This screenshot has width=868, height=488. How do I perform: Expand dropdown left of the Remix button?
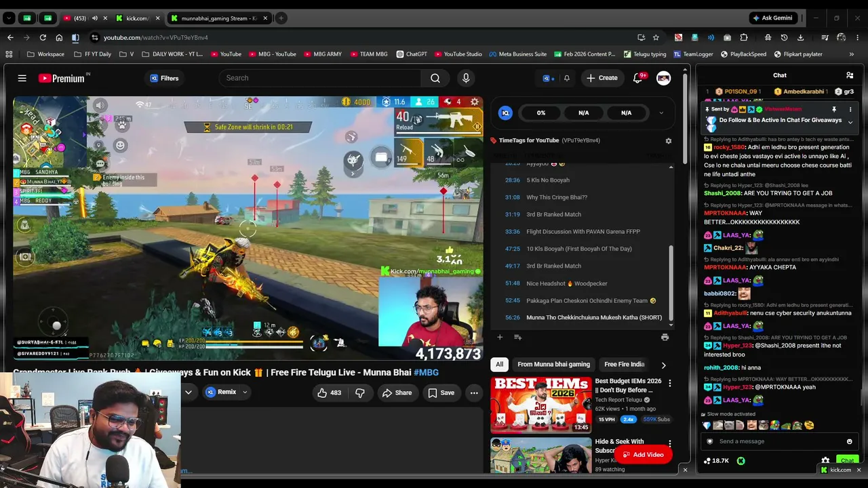[x=189, y=392]
